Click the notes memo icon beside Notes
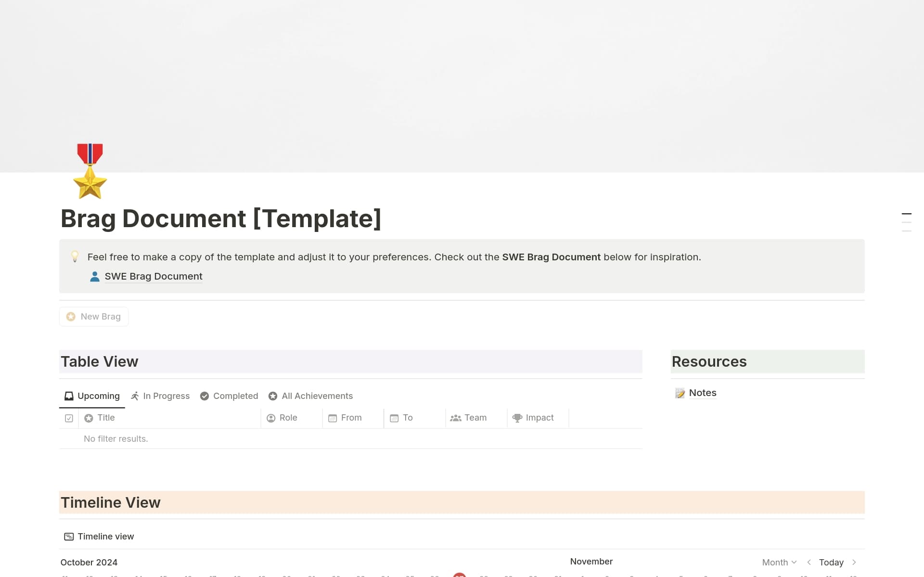The height and width of the screenshot is (577, 924). [680, 393]
